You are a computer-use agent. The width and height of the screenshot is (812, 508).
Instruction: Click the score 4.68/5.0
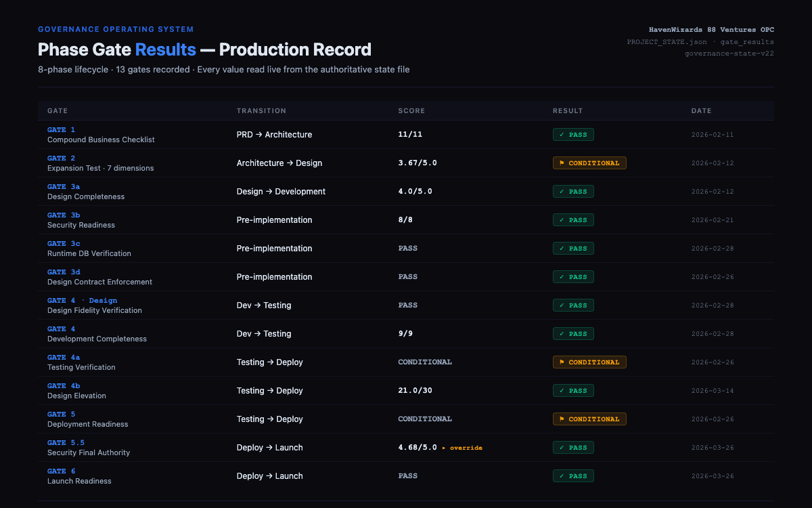pos(418,448)
